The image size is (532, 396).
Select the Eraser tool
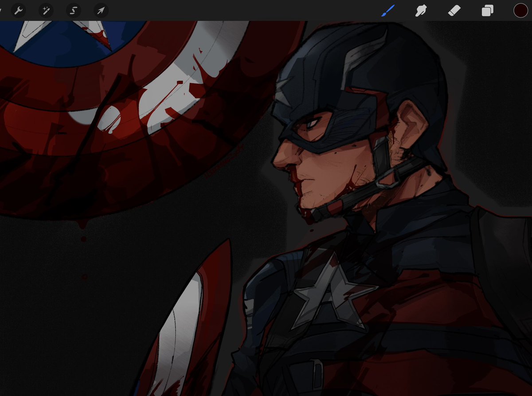click(x=454, y=10)
